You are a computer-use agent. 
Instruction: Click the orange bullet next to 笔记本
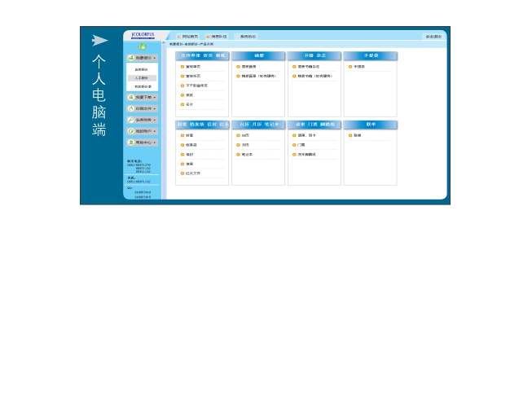[x=238, y=154]
